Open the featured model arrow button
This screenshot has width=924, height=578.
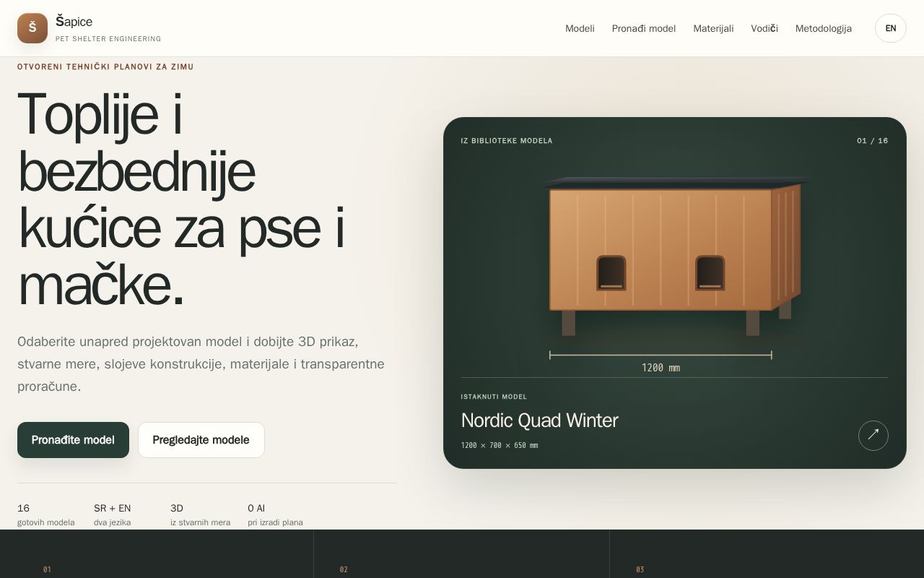(x=873, y=435)
